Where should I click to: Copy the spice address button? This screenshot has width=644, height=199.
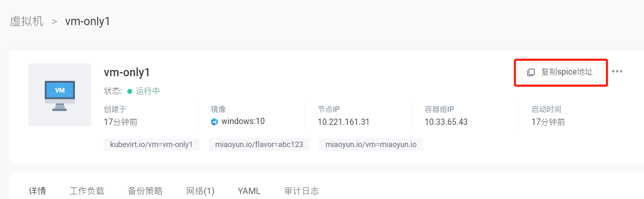[560, 72]
